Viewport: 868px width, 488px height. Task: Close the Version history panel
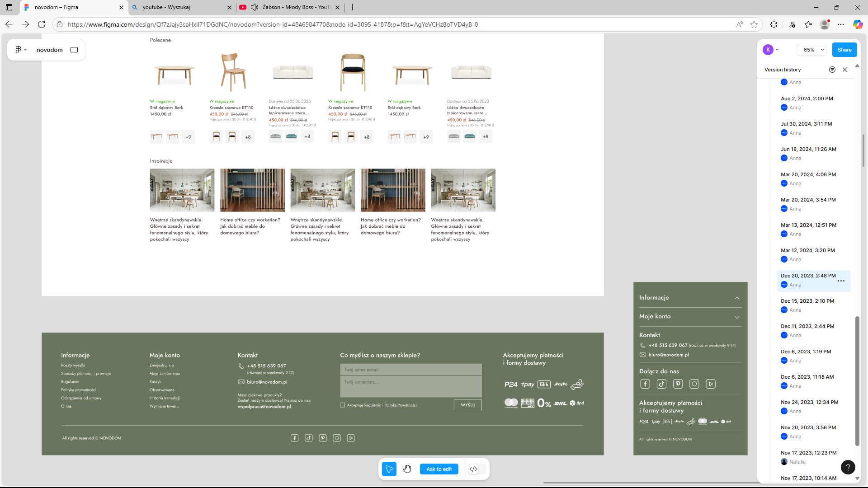845,70
